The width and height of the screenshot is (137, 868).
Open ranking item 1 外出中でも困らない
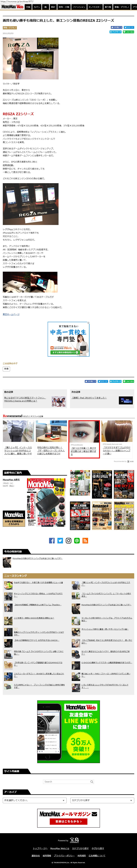point(38,582)
